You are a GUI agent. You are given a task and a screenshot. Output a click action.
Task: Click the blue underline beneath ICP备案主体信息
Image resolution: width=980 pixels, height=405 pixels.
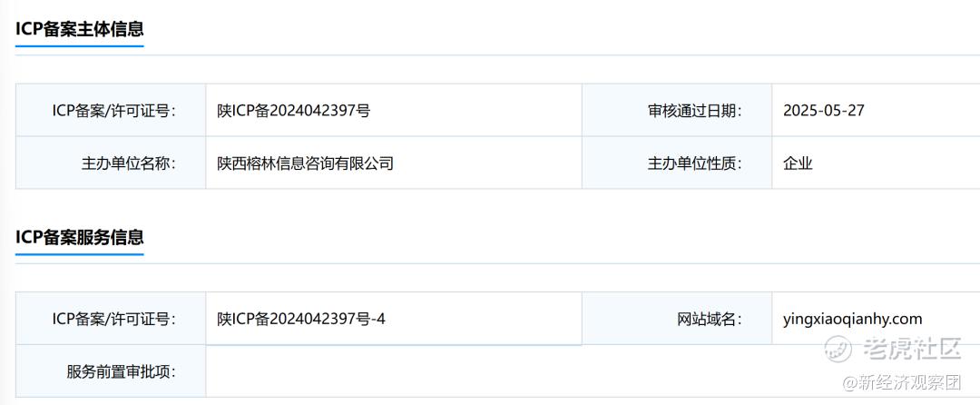pos(79,45)
